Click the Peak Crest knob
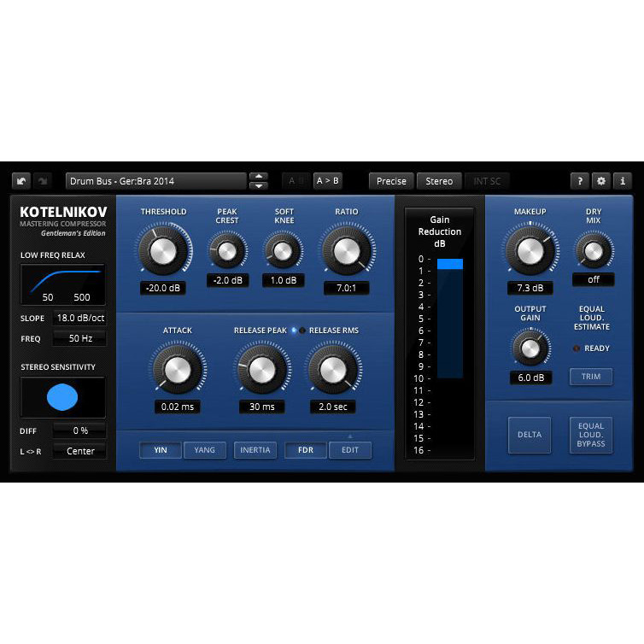This screenshot has height=644, width=644. coord(227,251)
